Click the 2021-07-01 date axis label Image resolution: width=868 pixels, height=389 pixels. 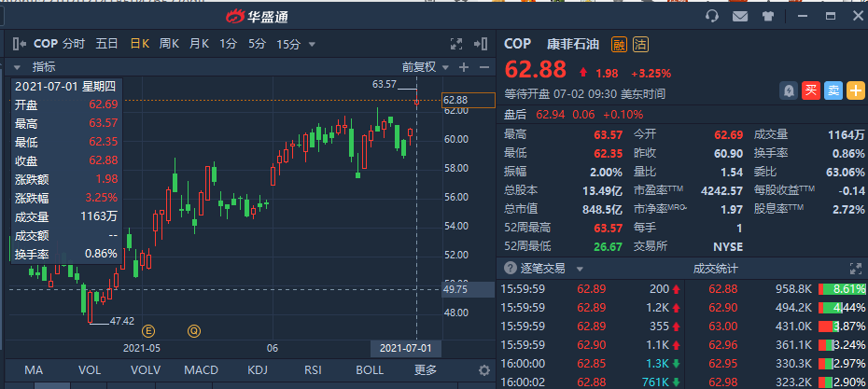coord(406,348)
